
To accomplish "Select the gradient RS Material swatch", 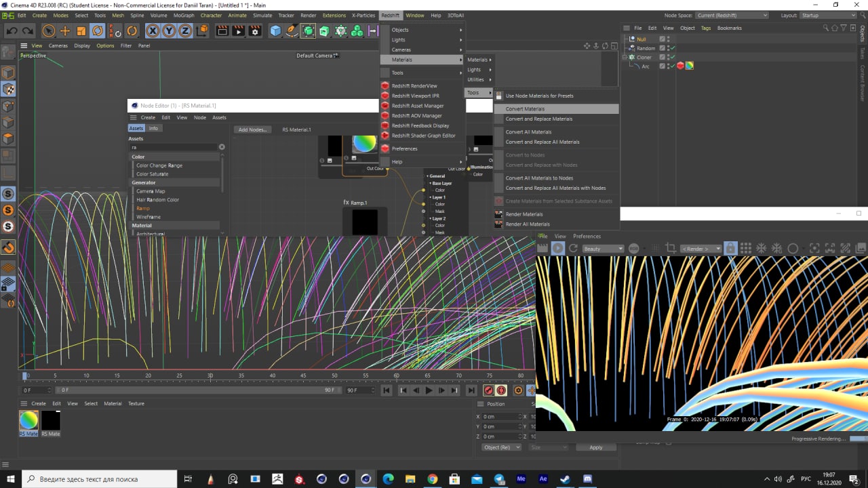I will pyautogui.click(x=28, y=420).
